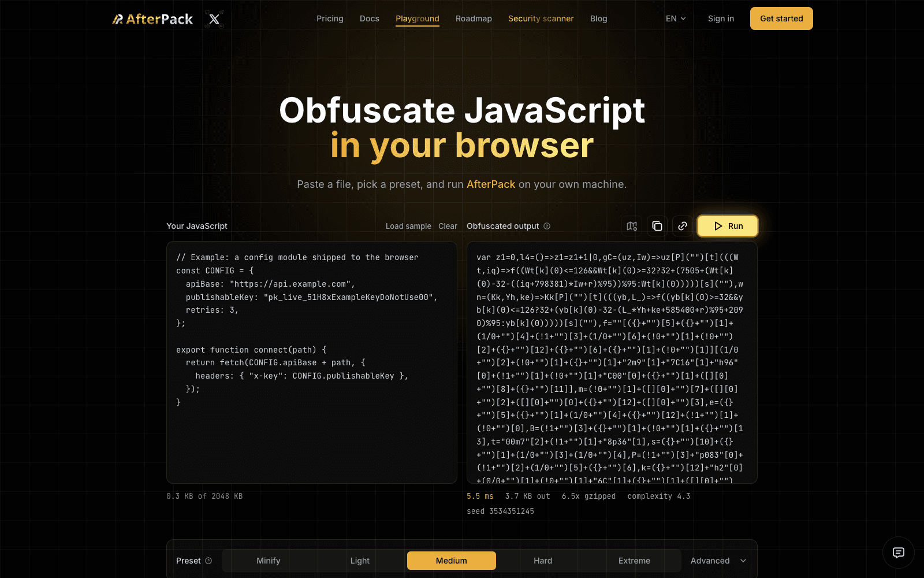Click inside the Your JavaScript editor

(312, 362)
